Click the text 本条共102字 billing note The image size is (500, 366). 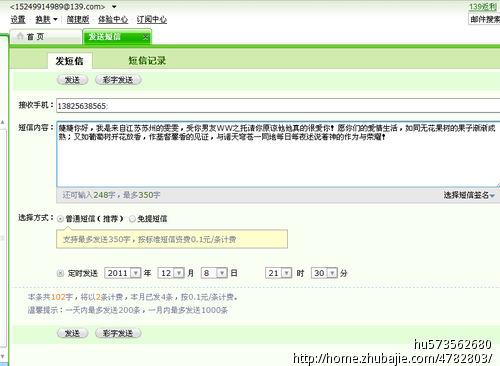coord(132,297)
